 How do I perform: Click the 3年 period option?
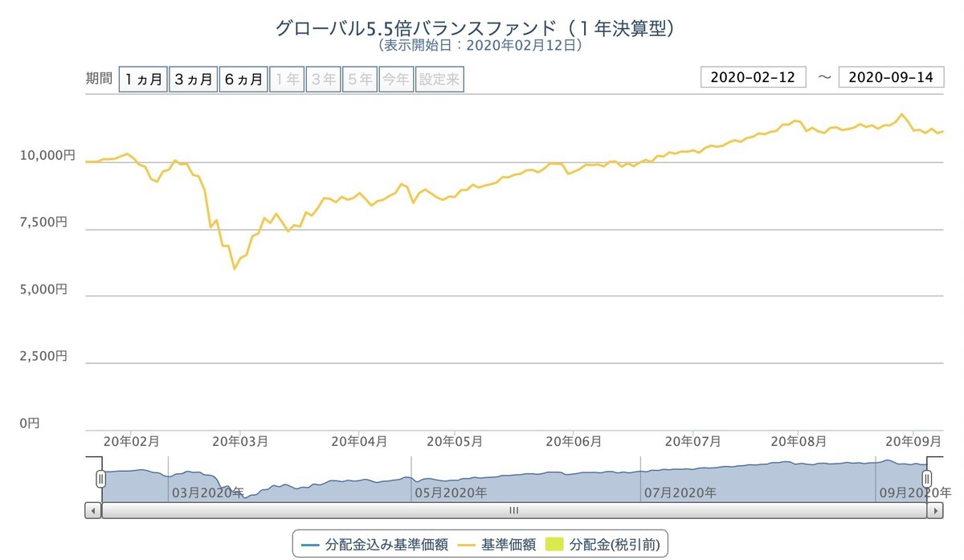click(323, 79)
